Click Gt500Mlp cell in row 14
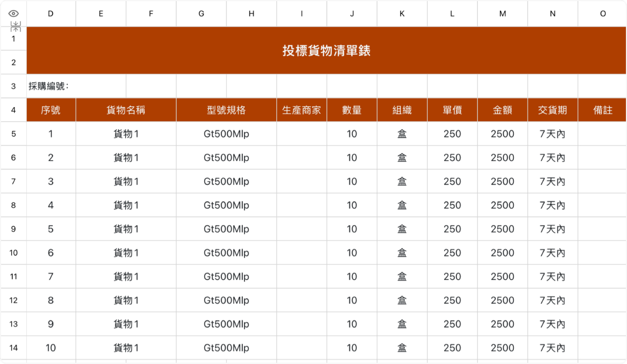627x364 pixels. pos(226,348)
